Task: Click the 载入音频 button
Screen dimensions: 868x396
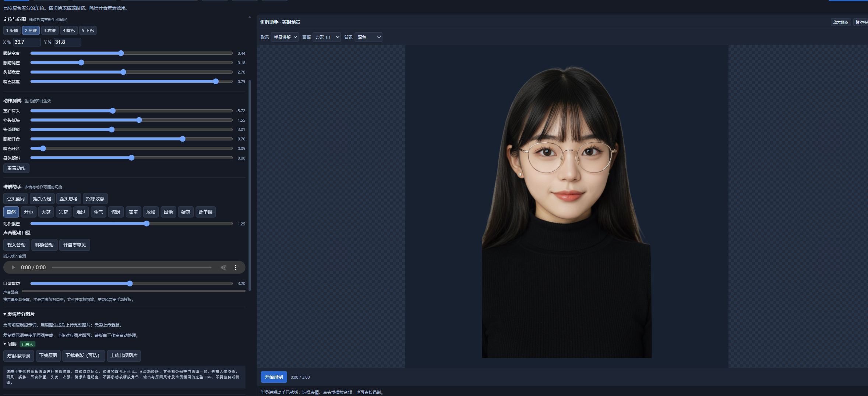Action: click(x=16, y=245)
